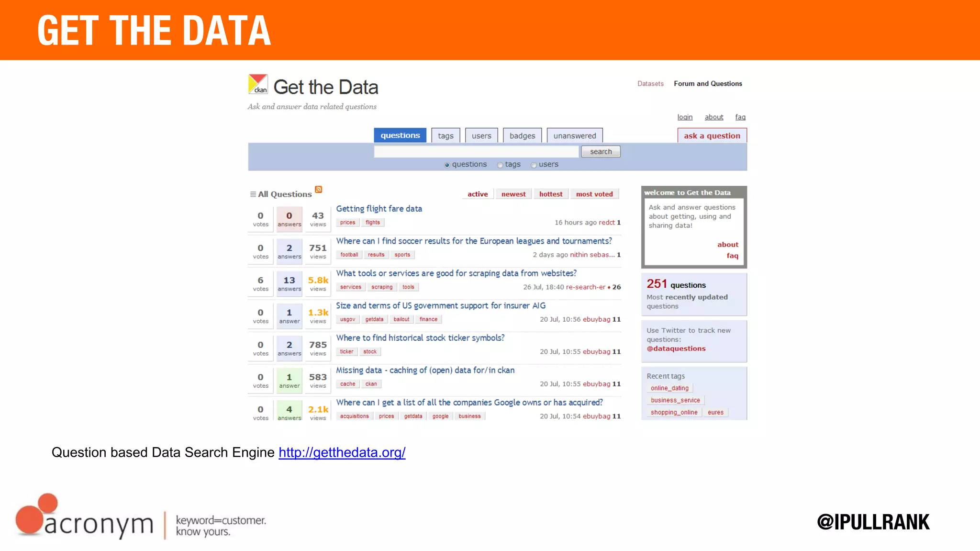Click the sports tag

point(402,255)
